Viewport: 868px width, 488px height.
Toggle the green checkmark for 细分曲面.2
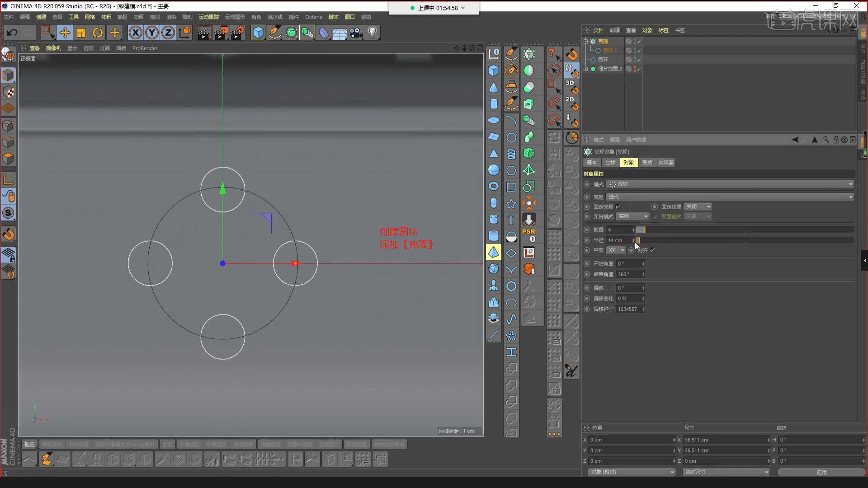point(639,69)
